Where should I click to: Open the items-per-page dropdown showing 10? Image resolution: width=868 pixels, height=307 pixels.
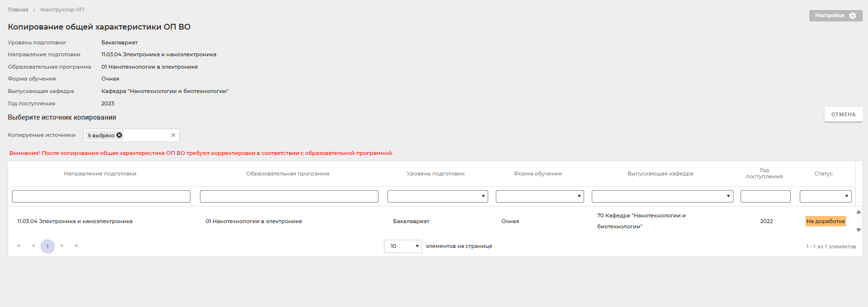(x=403, y=246)
